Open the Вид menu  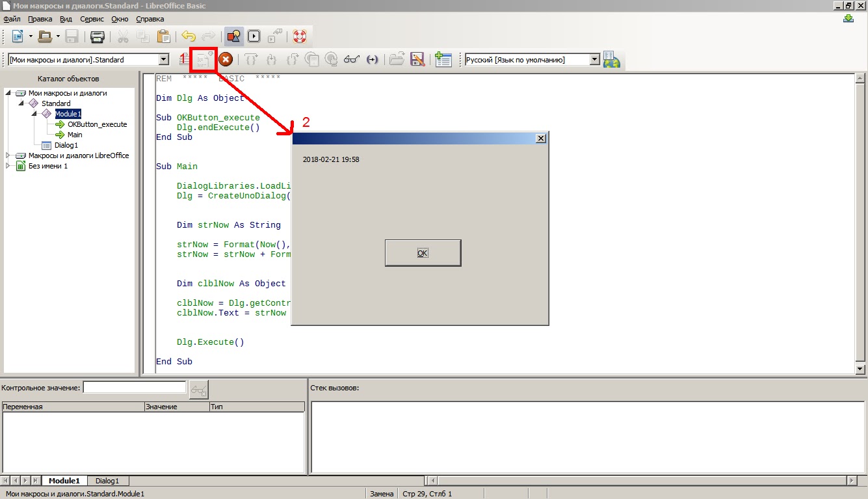tap(66, 19)
